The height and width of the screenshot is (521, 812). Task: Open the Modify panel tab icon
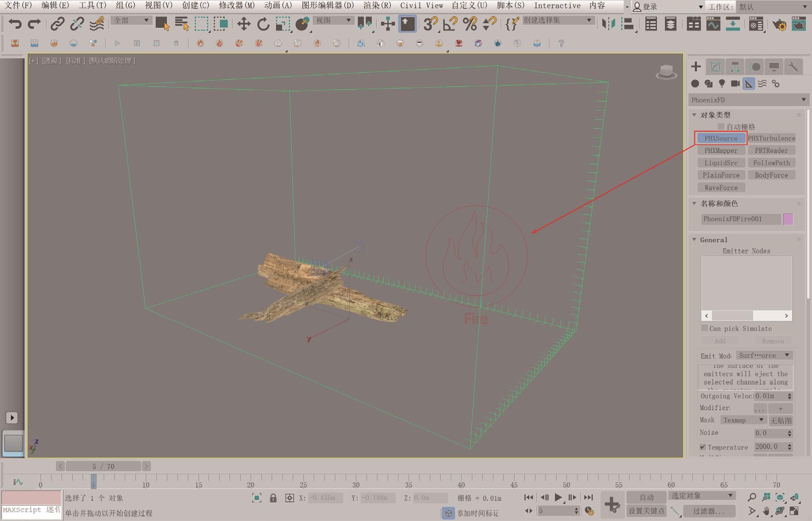point(715,67)
